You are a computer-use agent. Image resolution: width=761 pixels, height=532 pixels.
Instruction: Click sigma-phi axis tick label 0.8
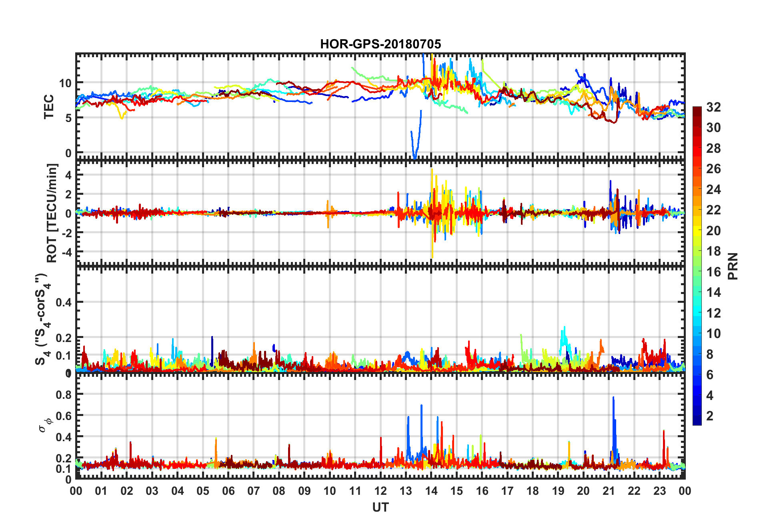[x=64, y=395]
